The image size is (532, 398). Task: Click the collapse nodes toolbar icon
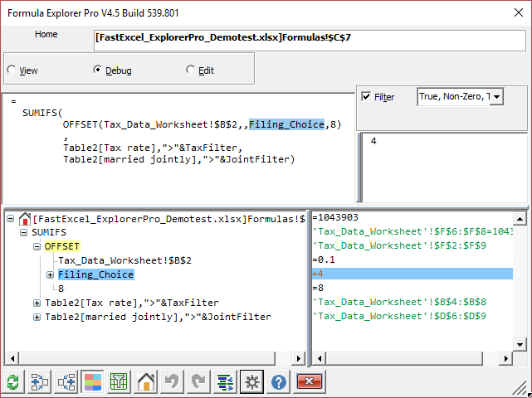click(66, 382)
